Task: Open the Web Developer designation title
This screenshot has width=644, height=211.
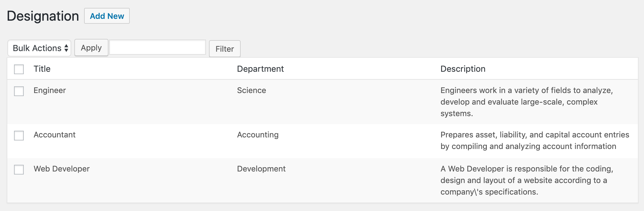Action: pos(62,169)
